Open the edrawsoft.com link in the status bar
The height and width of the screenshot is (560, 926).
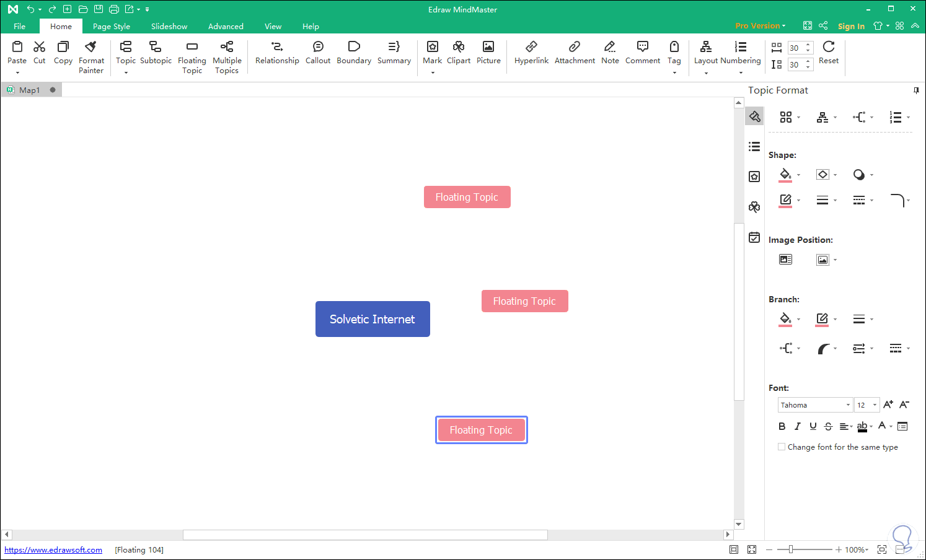(53, 549)
